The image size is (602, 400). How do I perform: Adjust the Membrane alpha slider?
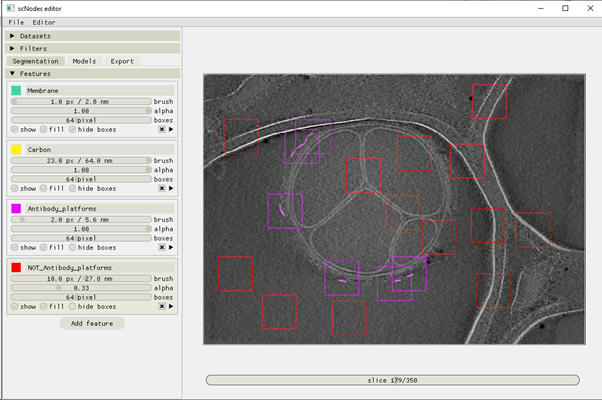pyautogui.click(x=81, y=111)
